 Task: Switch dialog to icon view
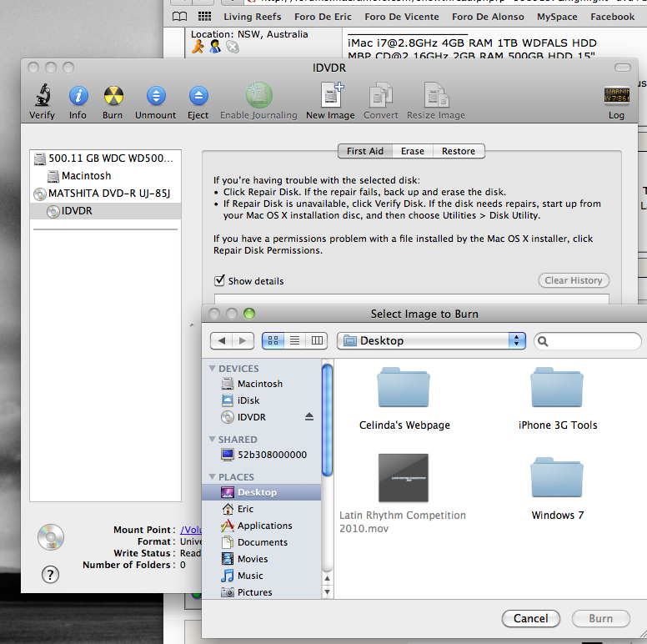(273, 340)
